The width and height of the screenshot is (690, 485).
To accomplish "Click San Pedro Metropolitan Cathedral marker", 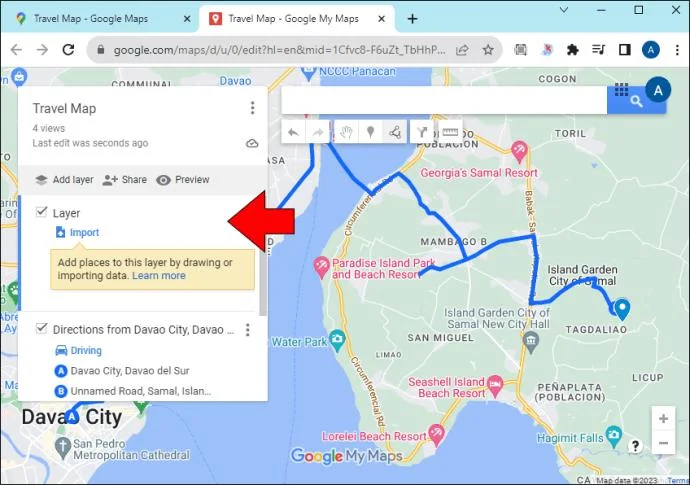I will (x=63, y=448).
